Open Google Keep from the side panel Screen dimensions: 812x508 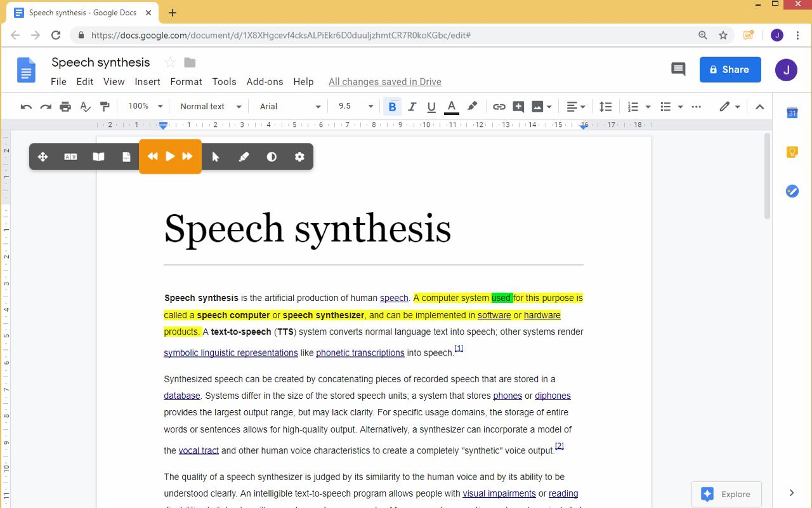tap(791, 152)
